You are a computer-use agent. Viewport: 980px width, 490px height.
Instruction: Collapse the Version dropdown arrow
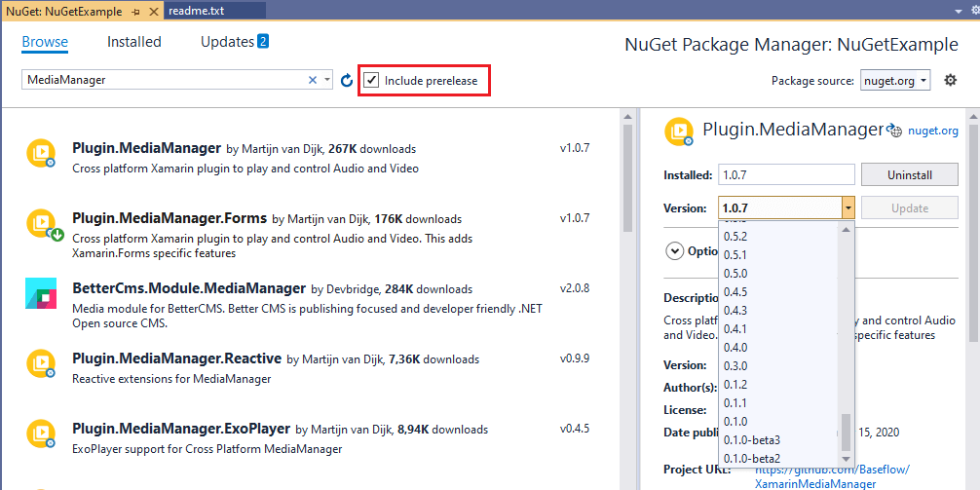848,207
